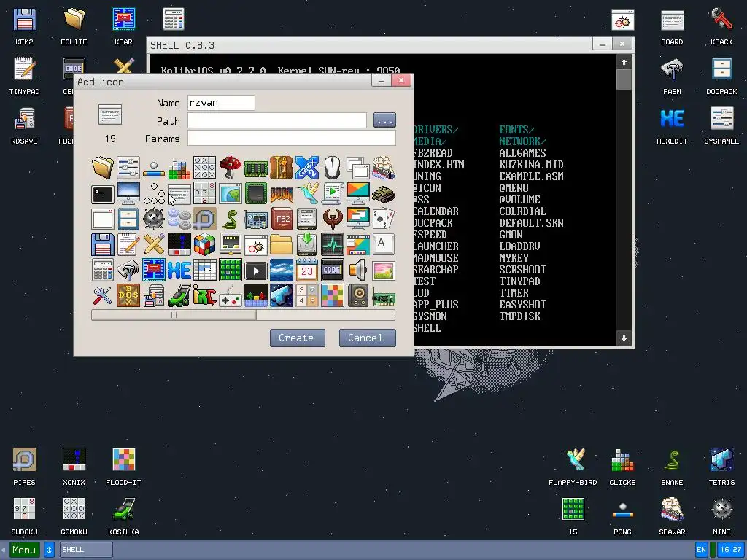Open KFM2 desktop icon
747x560 pixels.
coord(24,26)
